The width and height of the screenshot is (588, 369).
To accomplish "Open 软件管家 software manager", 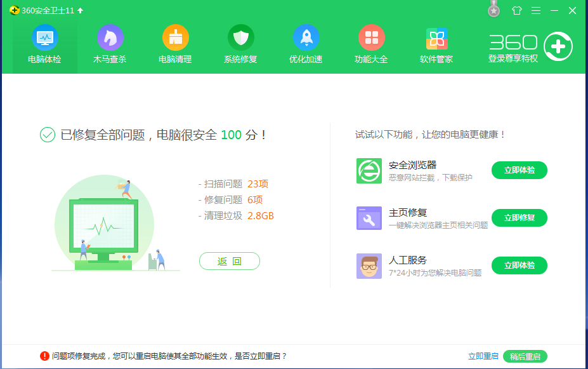I will [x=436, y=44].
